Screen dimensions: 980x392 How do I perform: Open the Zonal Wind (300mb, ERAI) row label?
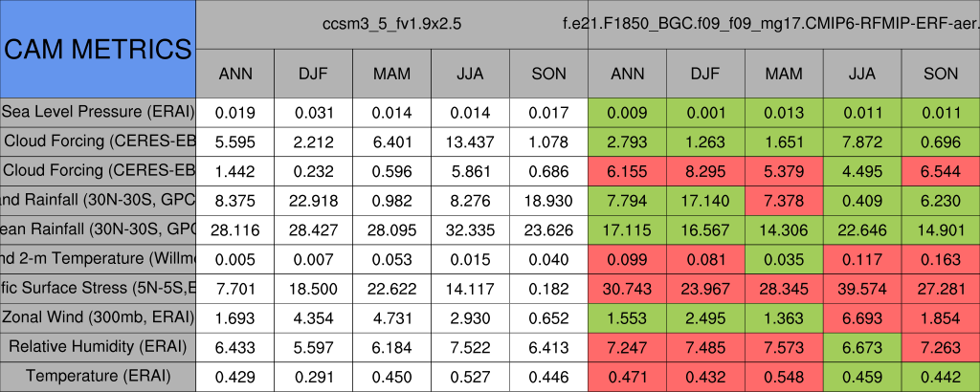point(98,317)
